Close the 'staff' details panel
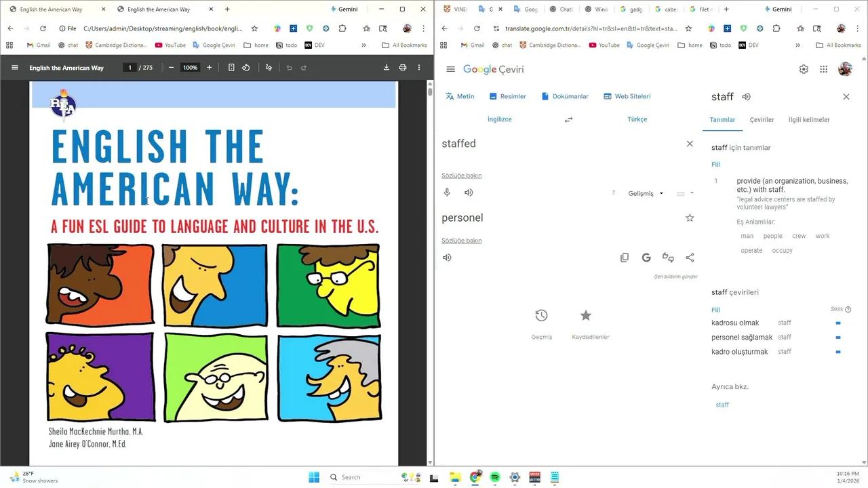 [846, 97]
